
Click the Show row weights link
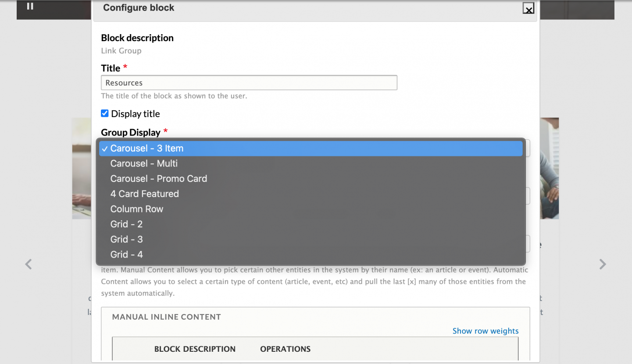(486, 331)
